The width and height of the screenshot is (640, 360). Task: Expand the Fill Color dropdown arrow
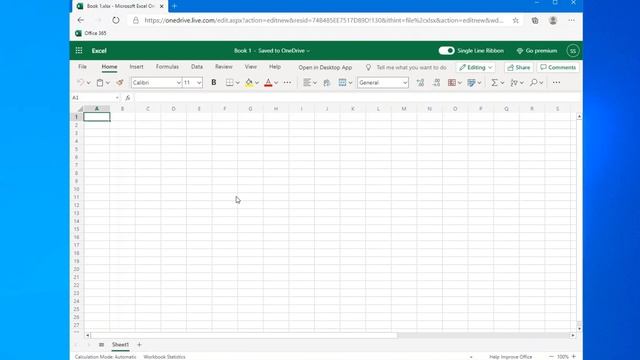pyautogui.click(x=257, y=83)
